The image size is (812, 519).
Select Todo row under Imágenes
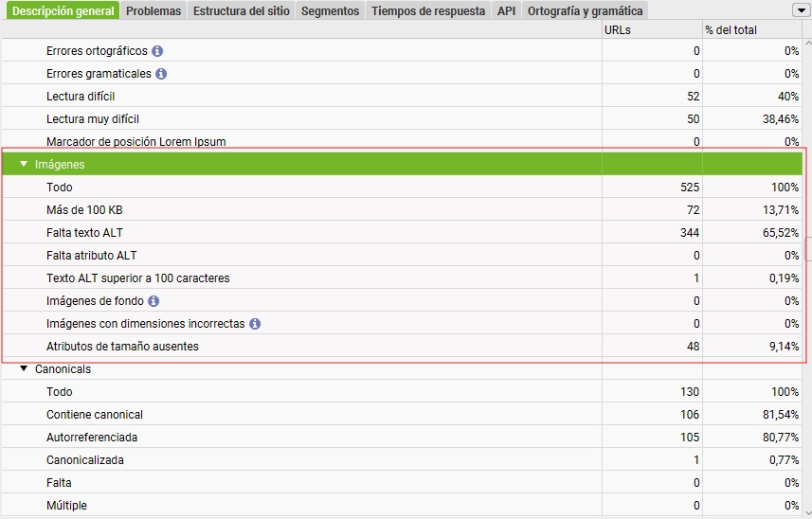[402, 187]
